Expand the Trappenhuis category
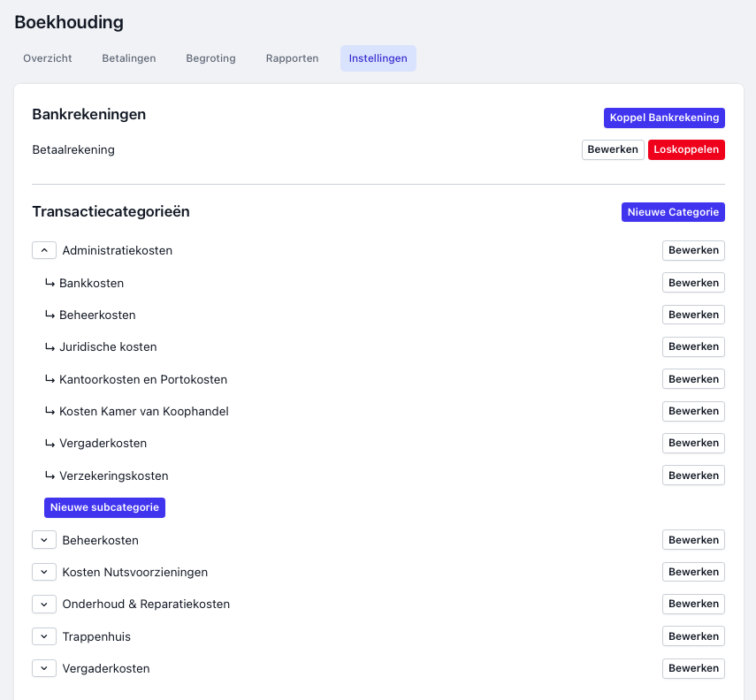The width and height of the screenshot is (756, 700). coord(44,636)
